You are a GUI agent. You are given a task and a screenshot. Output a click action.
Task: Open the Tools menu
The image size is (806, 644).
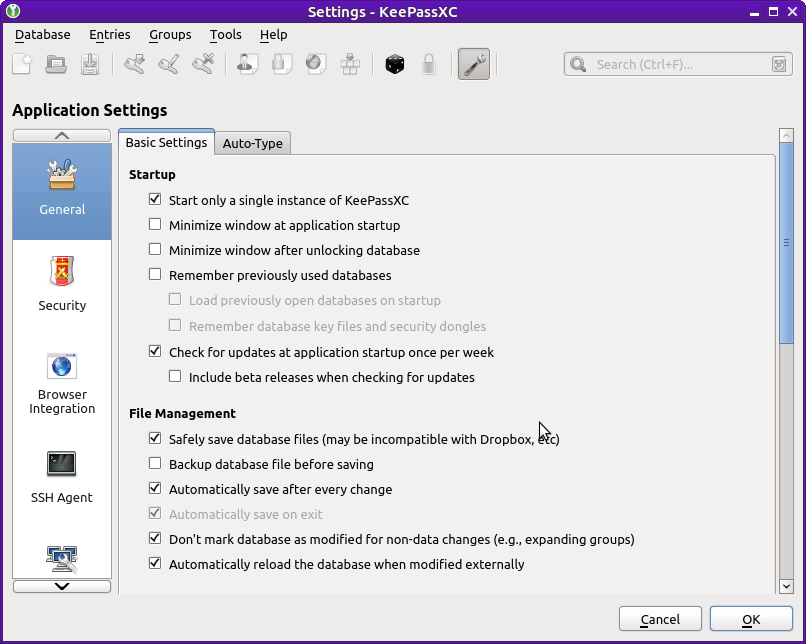[x=225, y=34]
